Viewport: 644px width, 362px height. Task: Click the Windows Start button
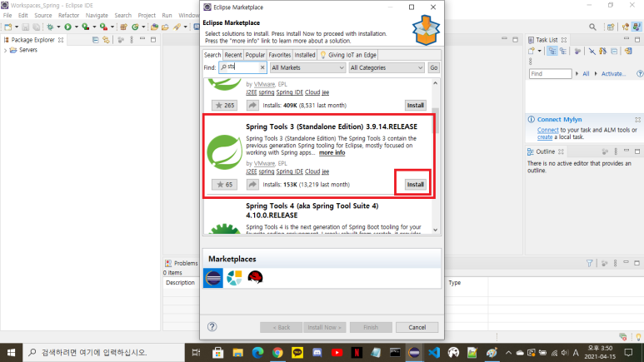point(11,353)
